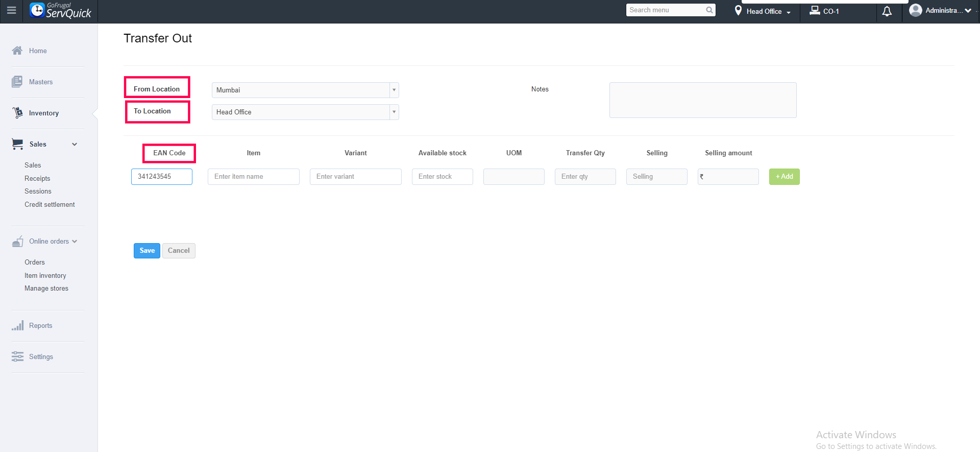This screenshot has width=980, height=452.
Task: Open Manage stores page
Action: [x=46, y=288]
